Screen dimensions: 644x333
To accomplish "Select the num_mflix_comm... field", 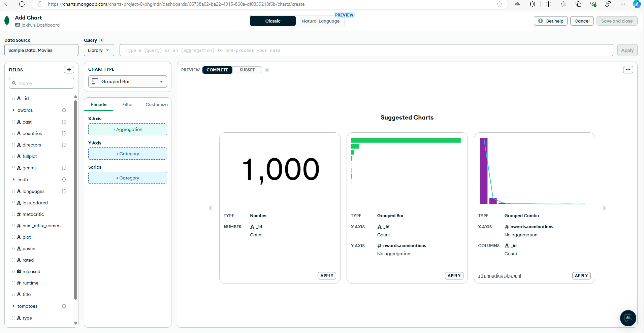I will coord(42,226).
